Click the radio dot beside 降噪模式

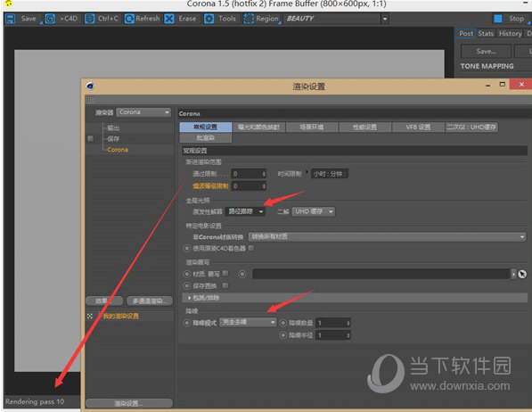pos(187,323)
